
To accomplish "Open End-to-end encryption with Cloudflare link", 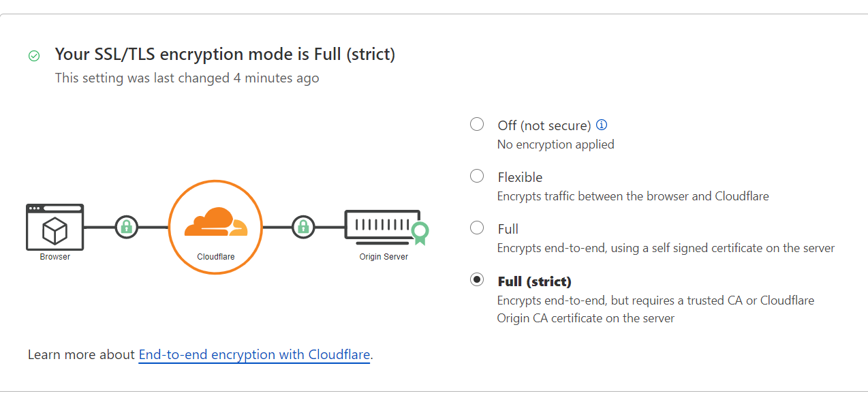I will coord(254,355).
